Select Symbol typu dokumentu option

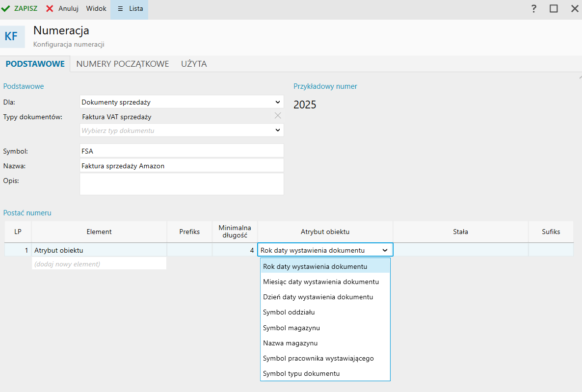[301, 373]
